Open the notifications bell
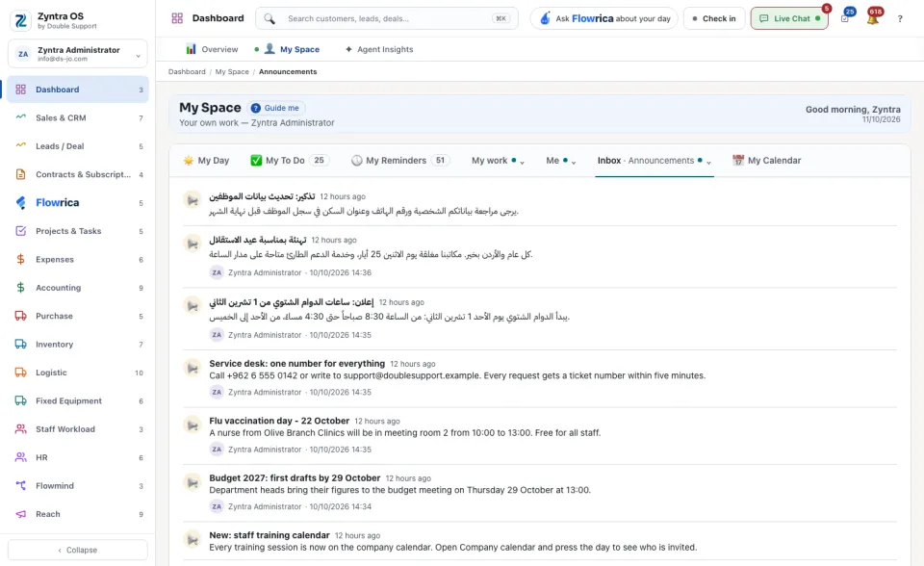The image size is (924, 566). click(873, 18)
